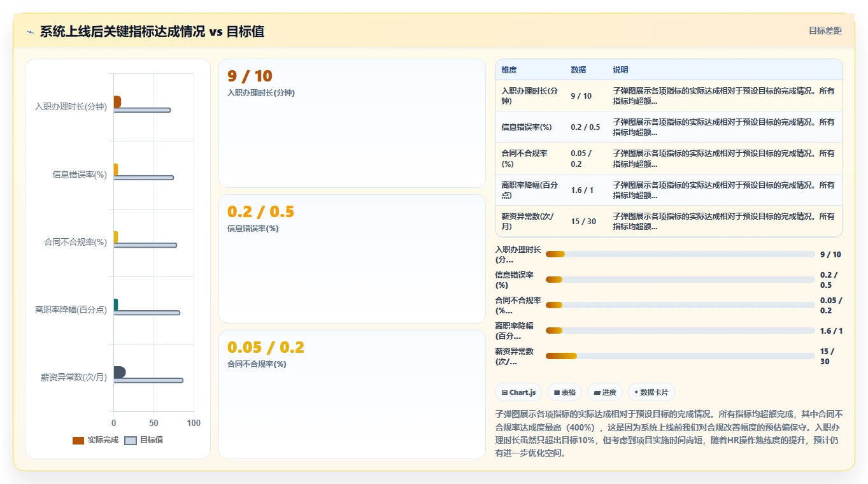Viewport: 868px width, 484px height.
Task: Click the 100 tick on chart x-axis
Action: [194, 423]
